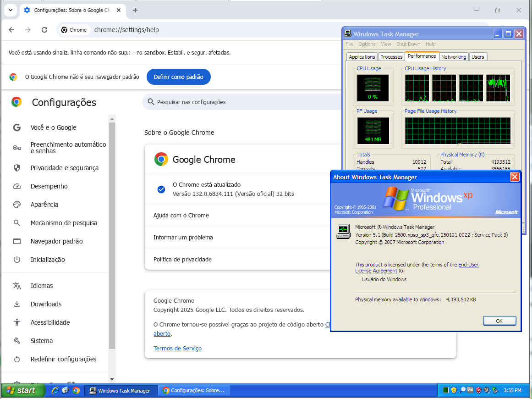Click the Configurações: Sobre taskbar button
This screenshot has width=532, height=399.
pyautogui.click(x=194, y=391)
